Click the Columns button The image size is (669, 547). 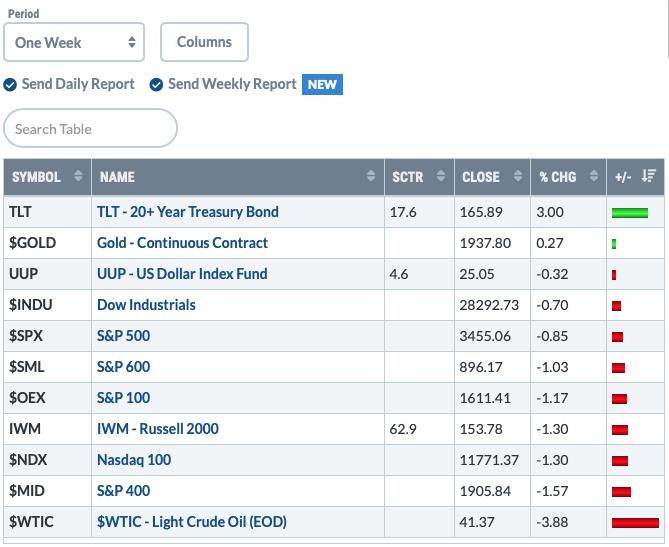pyautogui.click(x=204, y=42)
